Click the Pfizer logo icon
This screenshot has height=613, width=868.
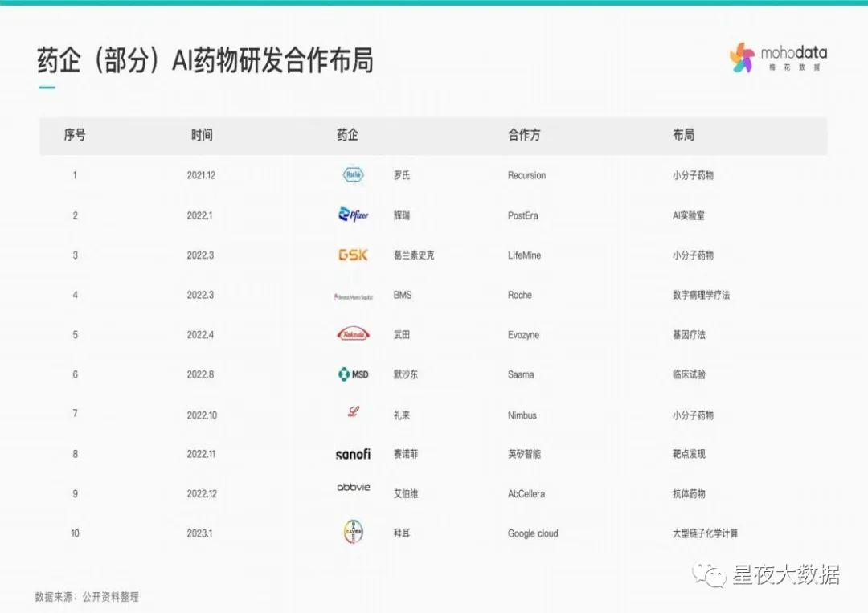(x=353, y=215)
